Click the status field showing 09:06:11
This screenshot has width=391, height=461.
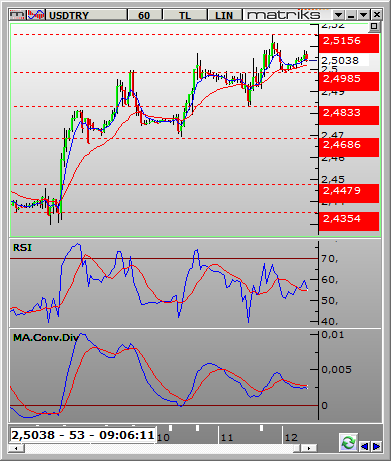(82, 435)
